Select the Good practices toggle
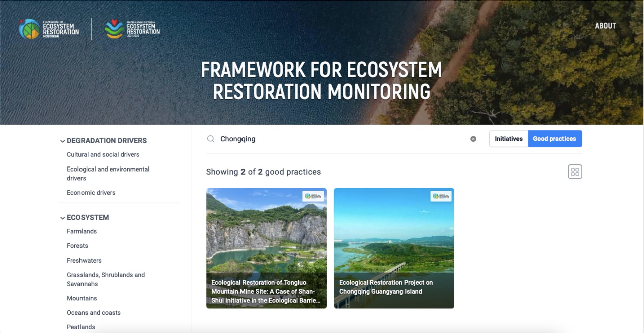The width and height of the screenshot is (644, 333). [x=554, y=139]
